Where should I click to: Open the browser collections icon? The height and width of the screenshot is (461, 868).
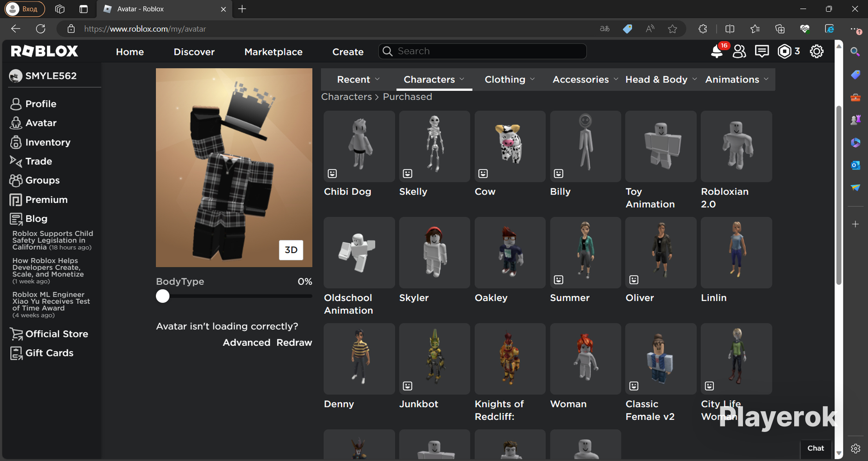(x=780, y=29)
